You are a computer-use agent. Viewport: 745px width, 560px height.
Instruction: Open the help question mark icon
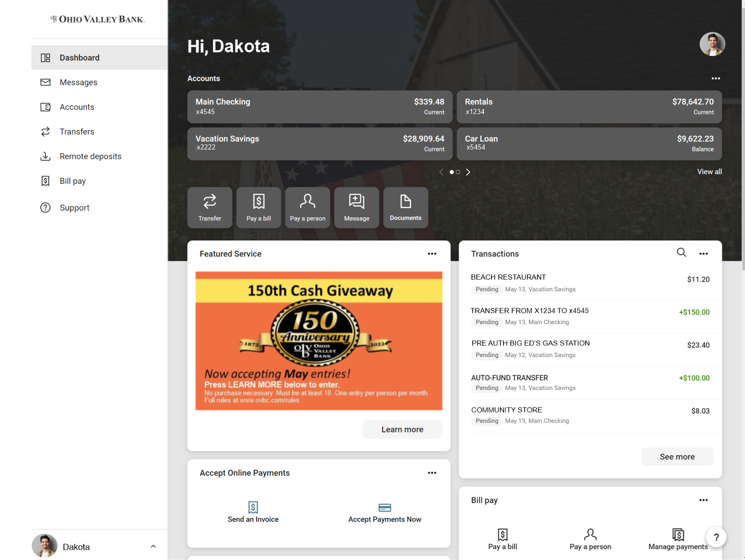pos(716,537)
